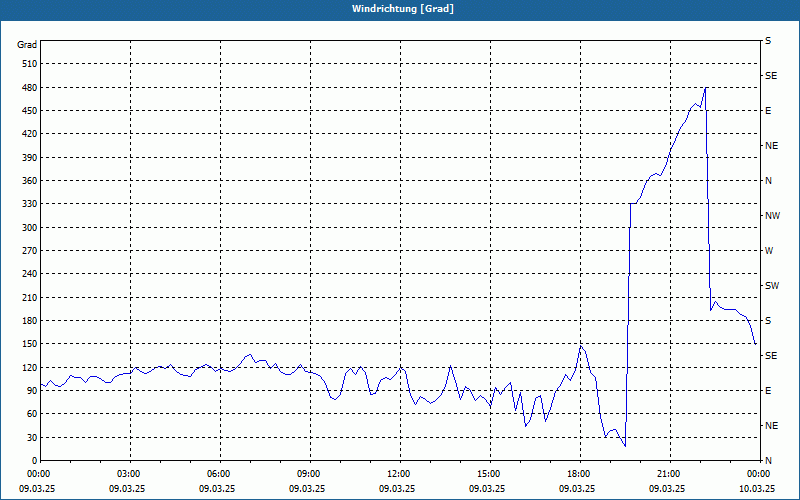Image resolution: width=800 pixels, height=500 pixels.
Task: Click the W compass label
Action: (769, 251)
